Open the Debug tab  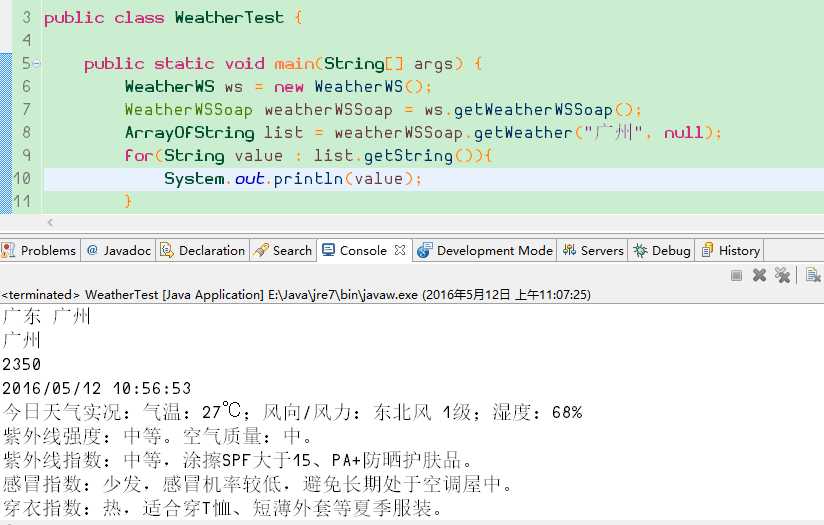pyautogui.click(x=662, y=250)
